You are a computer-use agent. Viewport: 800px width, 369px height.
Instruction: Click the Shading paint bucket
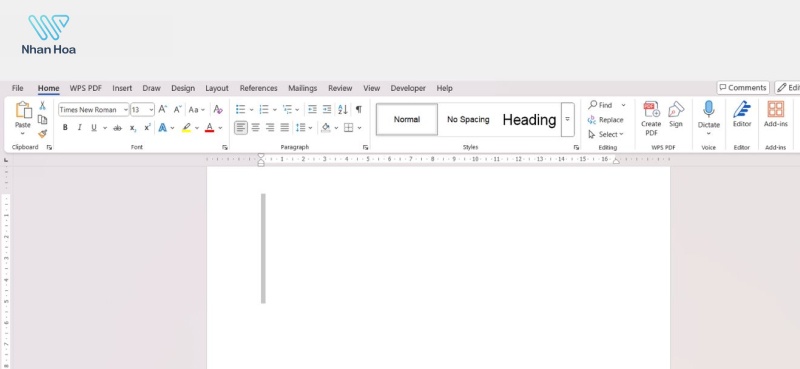click(326, 128)
